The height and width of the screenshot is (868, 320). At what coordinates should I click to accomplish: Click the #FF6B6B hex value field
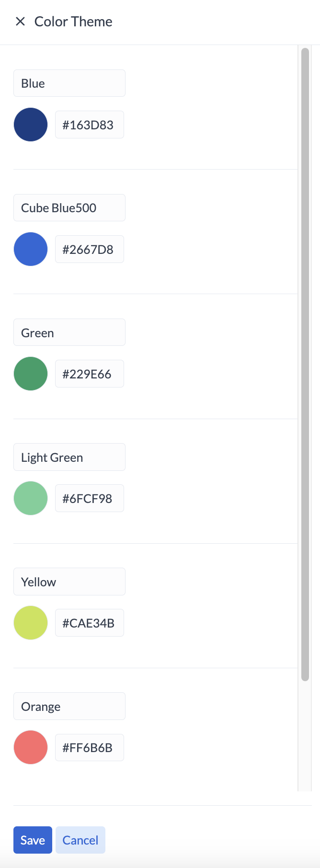(90, 747)
